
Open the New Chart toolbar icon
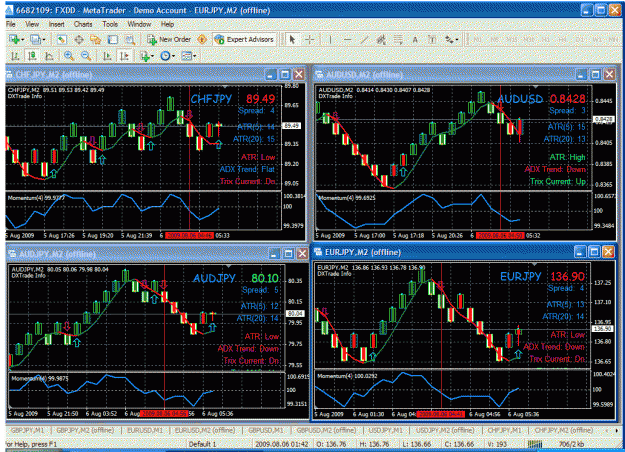(x=14, y=39)
